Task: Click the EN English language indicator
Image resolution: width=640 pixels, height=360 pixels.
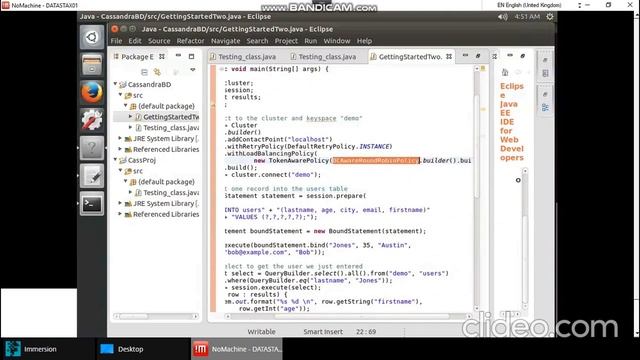Action: (529, 5)
